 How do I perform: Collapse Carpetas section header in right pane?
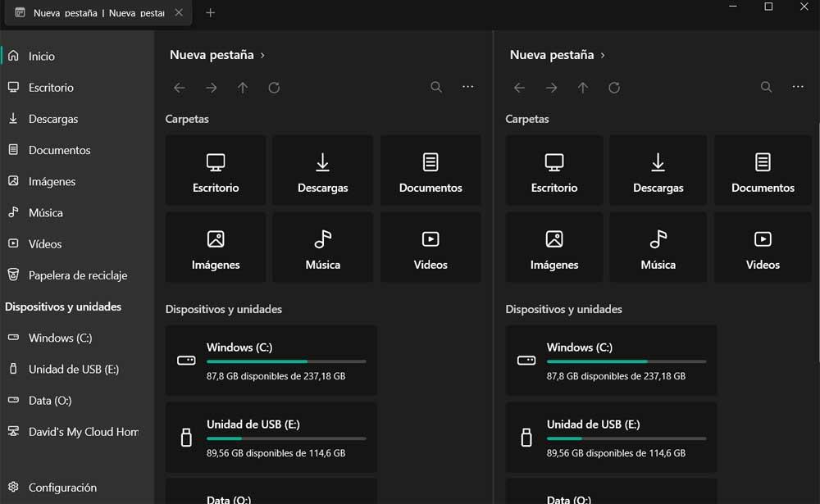click(526, 119)
